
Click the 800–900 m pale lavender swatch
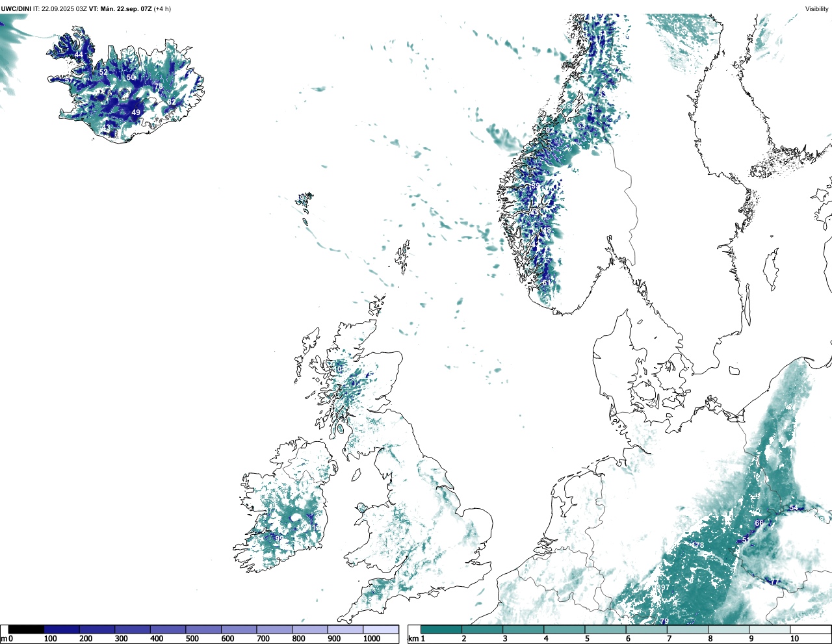click(x=310, y=630)
